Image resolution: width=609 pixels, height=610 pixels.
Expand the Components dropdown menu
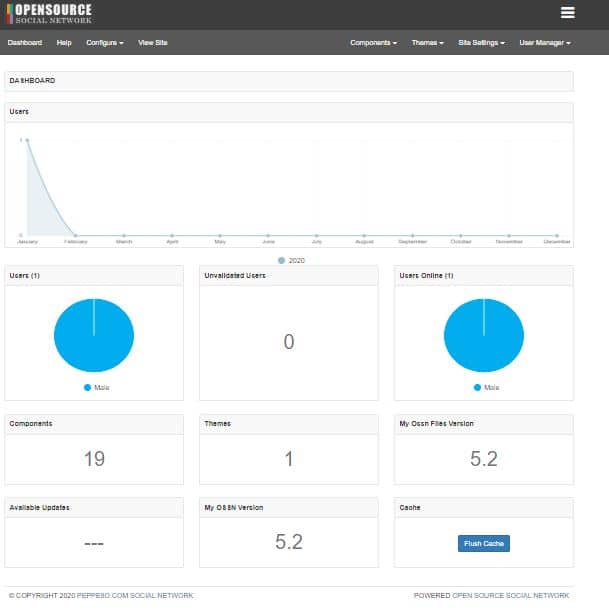pos(373,43)
